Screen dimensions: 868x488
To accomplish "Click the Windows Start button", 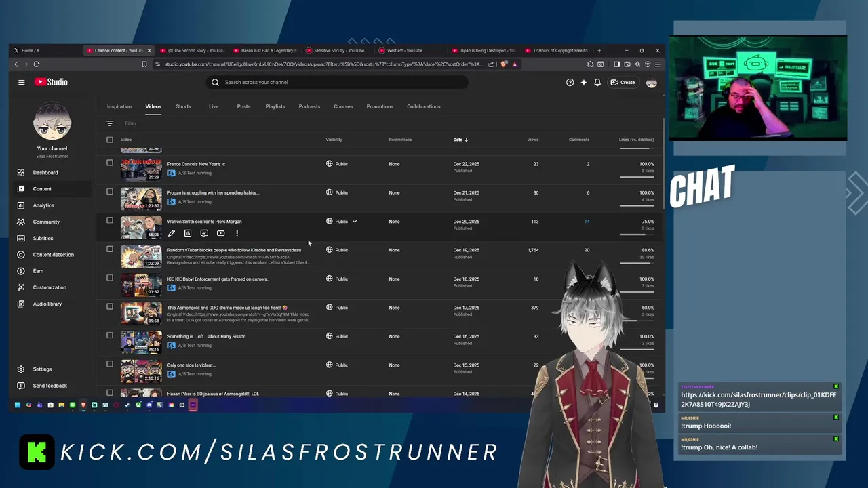I will pos(17,405).
